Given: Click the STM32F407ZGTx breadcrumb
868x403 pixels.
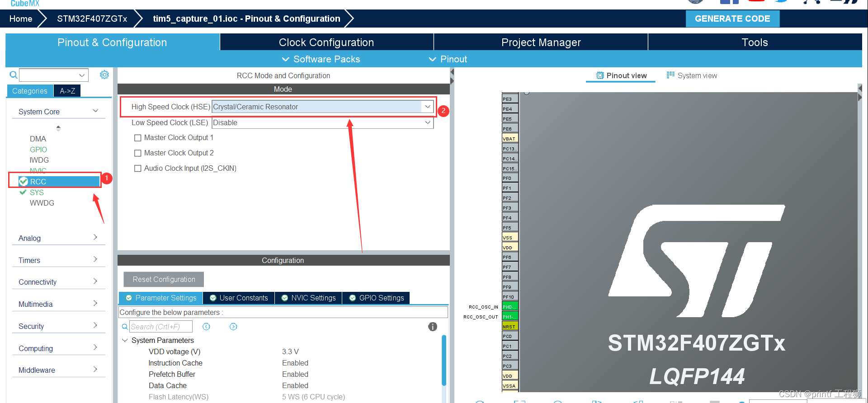Looking at the screenshot, I should point(92,19).
